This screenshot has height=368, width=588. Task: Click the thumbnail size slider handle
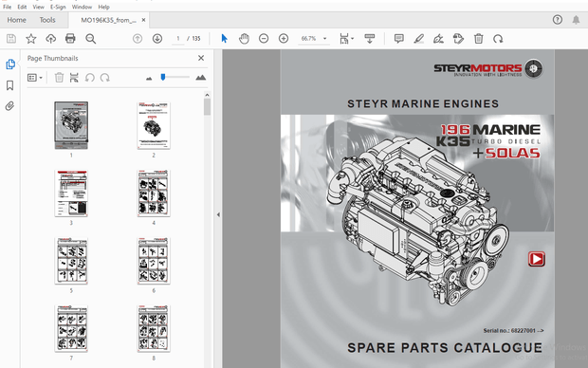[x=163, y=77]
